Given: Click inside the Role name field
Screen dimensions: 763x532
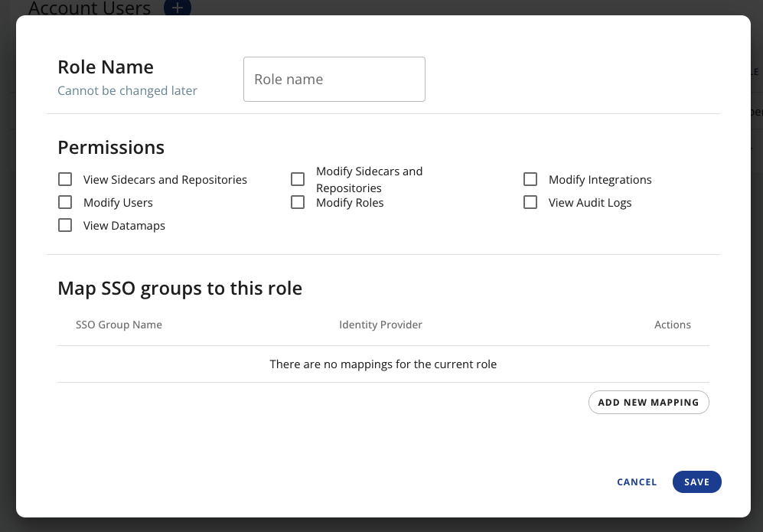Looking at the screenshot, I should (334, 79).
